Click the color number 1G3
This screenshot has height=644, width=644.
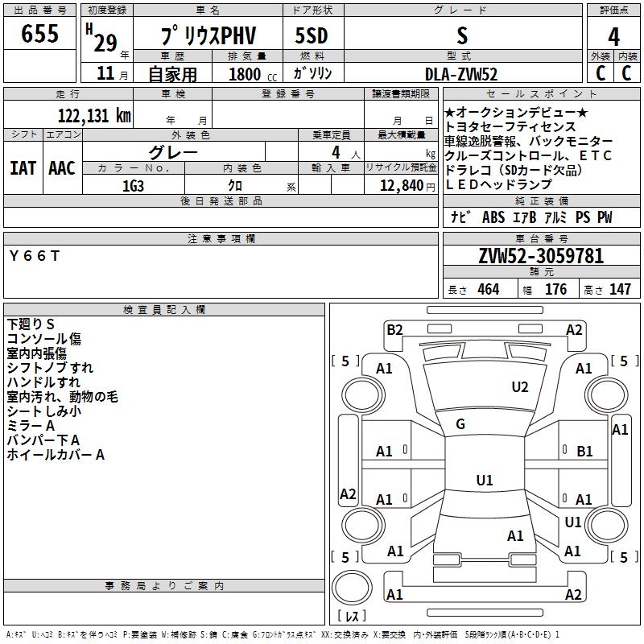click(x=134, y=184)
